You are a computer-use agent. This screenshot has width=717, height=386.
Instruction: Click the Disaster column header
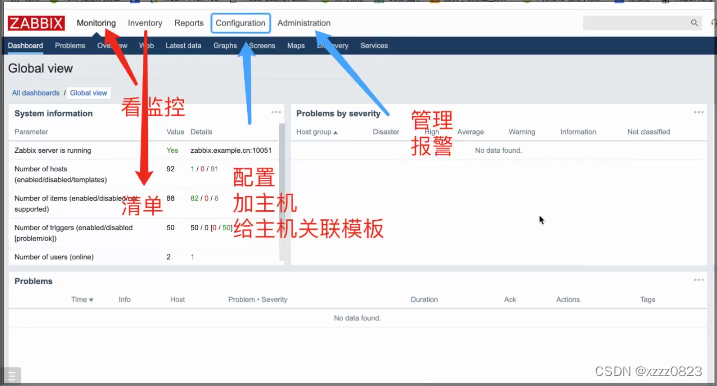click(385, 132)
